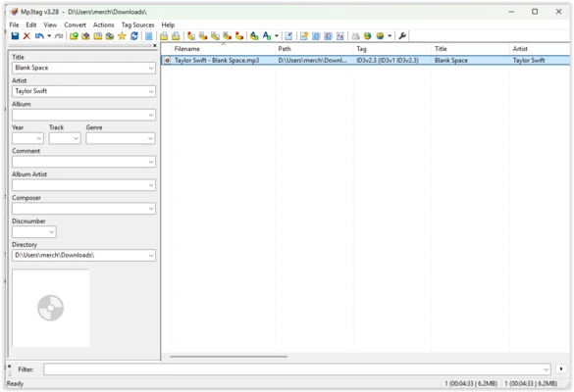
Task: Click the Select all files icon
Action: pyautogui.click(x=148, y=36)
